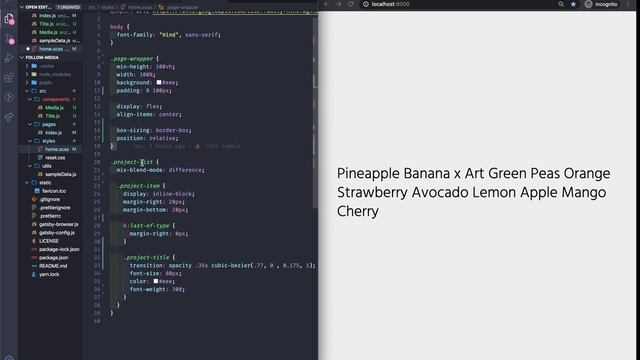Open Media.js in Open Editors list

point(48,32)
